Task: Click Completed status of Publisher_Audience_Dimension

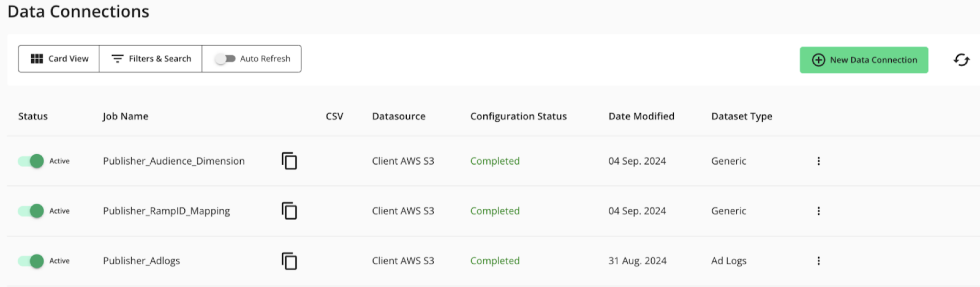Action: [495, 161]
